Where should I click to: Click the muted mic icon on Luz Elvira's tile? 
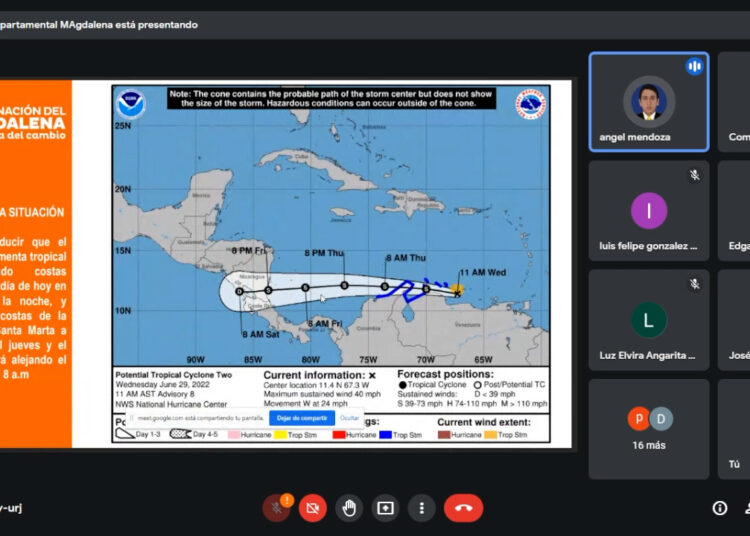coord(694,284)
